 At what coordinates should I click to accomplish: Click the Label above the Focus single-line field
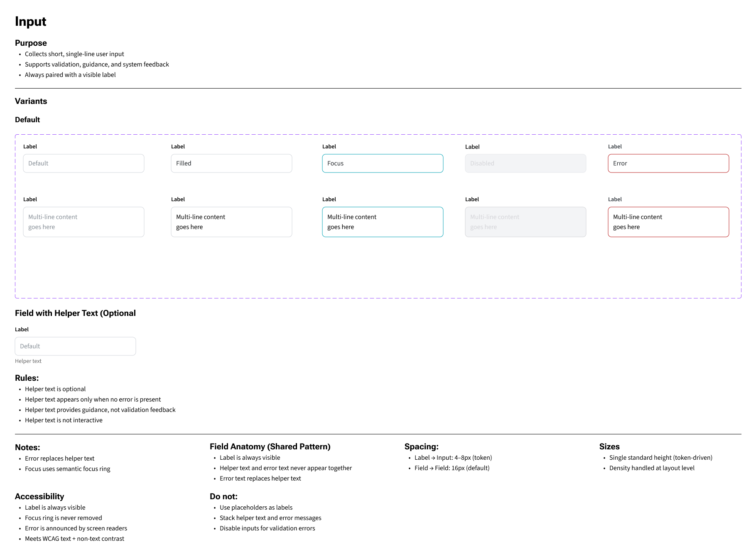[x=329, y=147]
